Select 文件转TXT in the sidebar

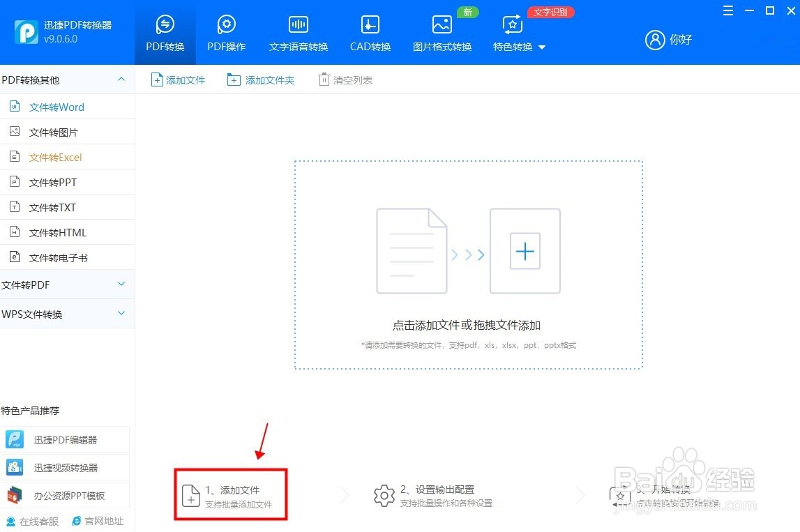pyautogui.click(x=68, y=207)
